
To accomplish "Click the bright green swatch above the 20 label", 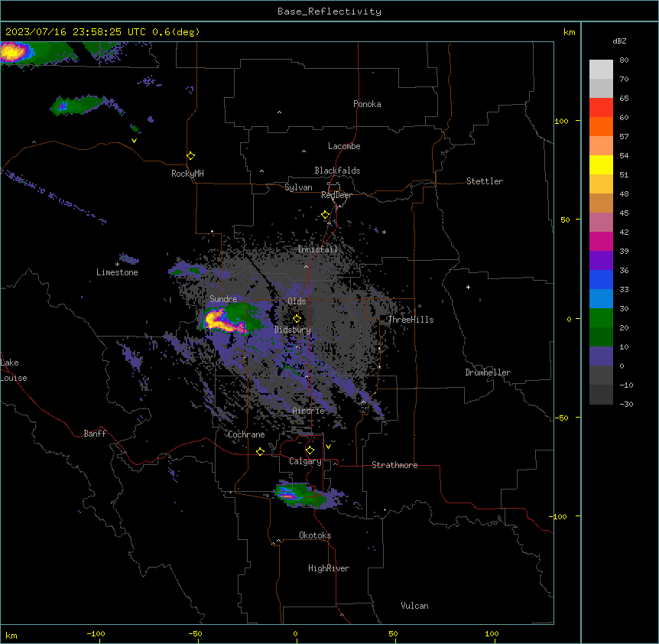I will [601, 318].
